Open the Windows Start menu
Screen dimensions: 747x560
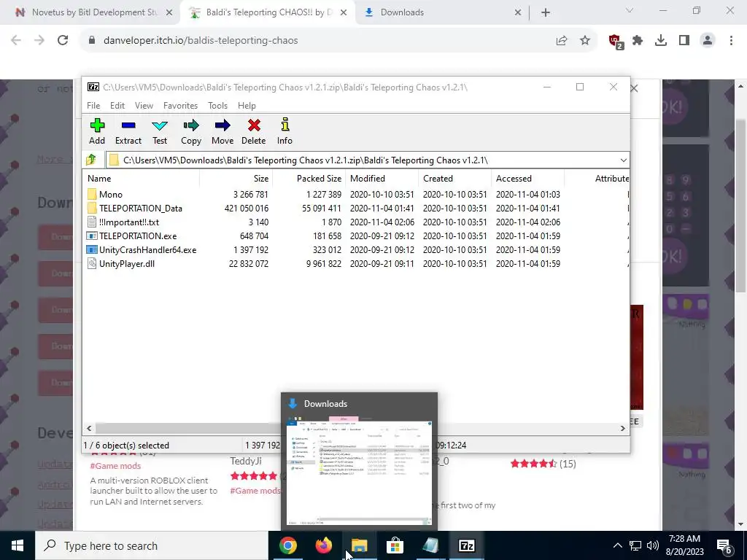click(x=18, y=545)
